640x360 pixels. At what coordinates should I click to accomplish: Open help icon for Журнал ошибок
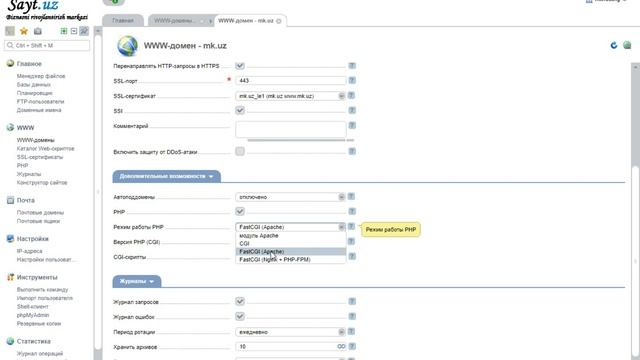pos(352,317)
